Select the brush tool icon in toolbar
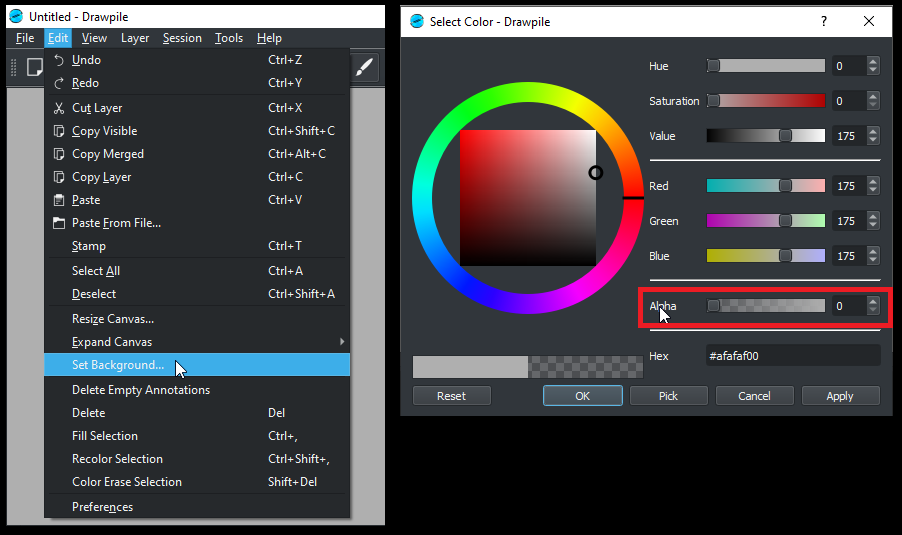Image resolution: width=902 pixels, height=535 pixels. [364, 68]
